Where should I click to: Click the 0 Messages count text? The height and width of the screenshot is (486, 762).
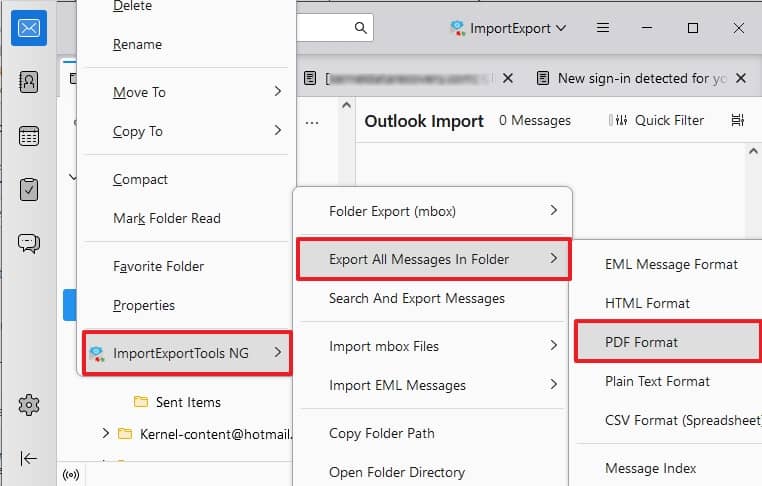(535, 120)
